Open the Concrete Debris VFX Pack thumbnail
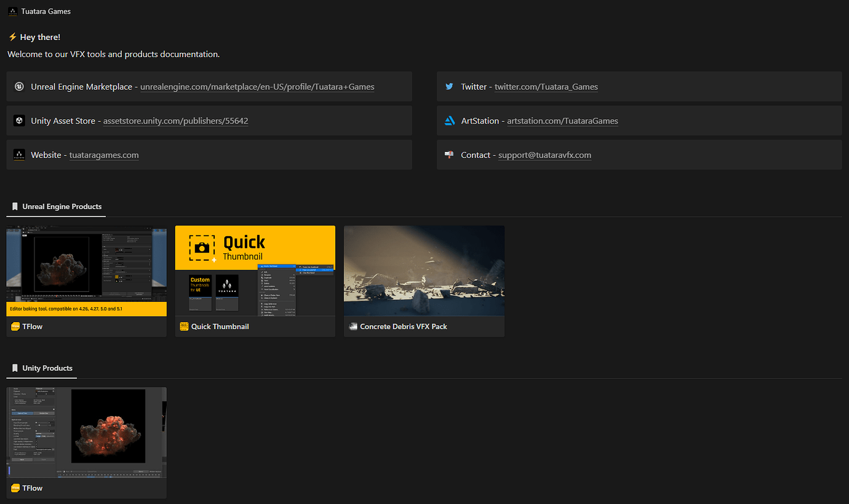Screen dimensions: 849x504 coord(424,270)
